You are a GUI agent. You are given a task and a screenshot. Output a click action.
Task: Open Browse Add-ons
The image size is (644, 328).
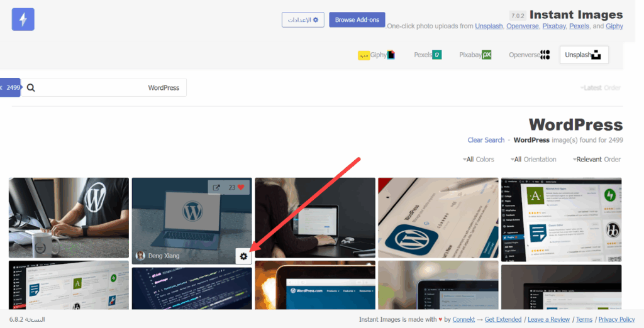tap(357, 19)
